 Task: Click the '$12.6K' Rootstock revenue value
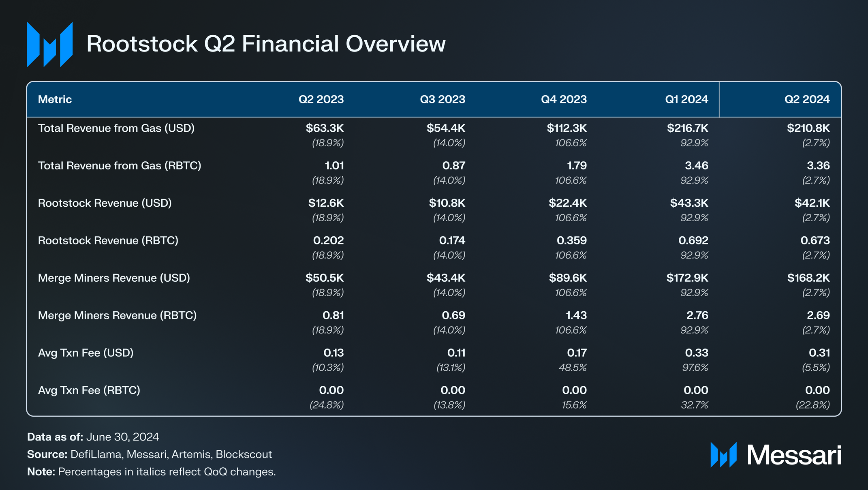(326, 203)
